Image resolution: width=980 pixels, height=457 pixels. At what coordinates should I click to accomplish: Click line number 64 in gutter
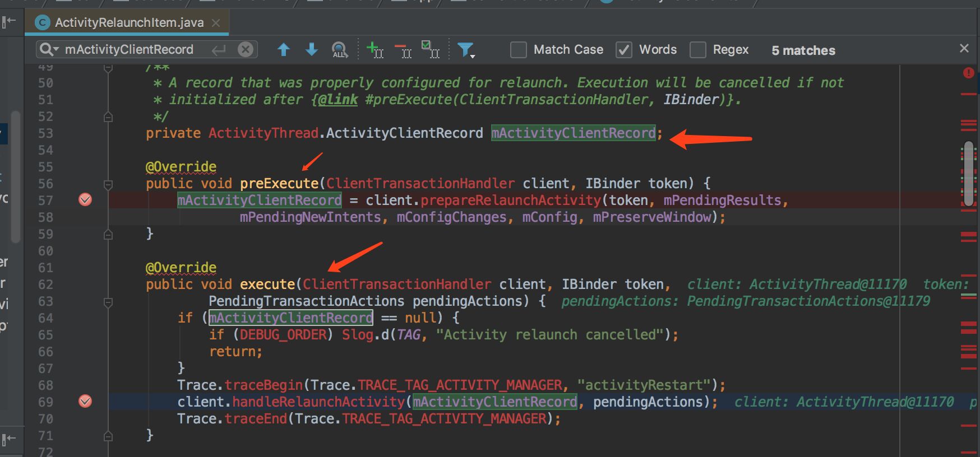(45, 318)
